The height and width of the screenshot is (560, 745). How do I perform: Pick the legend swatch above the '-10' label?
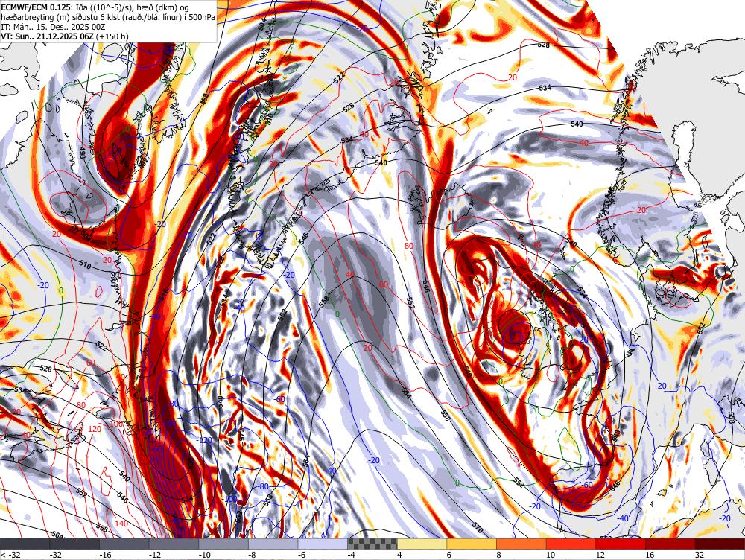point(223,544)
